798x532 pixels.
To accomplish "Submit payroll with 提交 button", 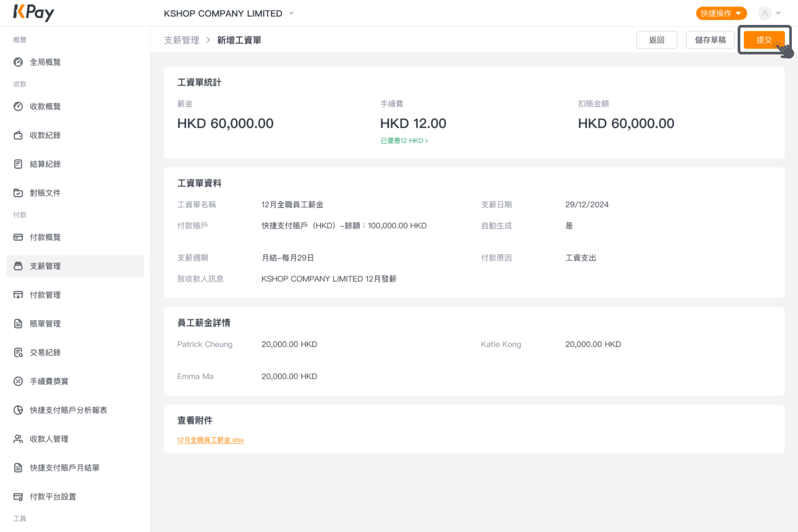I will coord(764,40).
